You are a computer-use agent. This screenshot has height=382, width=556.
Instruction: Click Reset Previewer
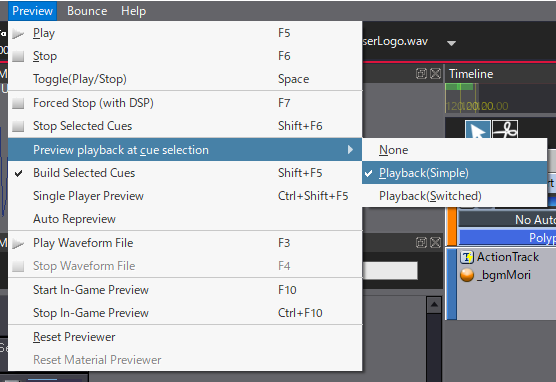tap(185, 337)
